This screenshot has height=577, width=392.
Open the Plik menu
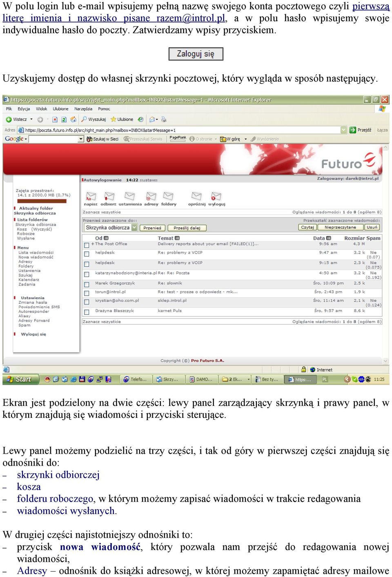9,109
